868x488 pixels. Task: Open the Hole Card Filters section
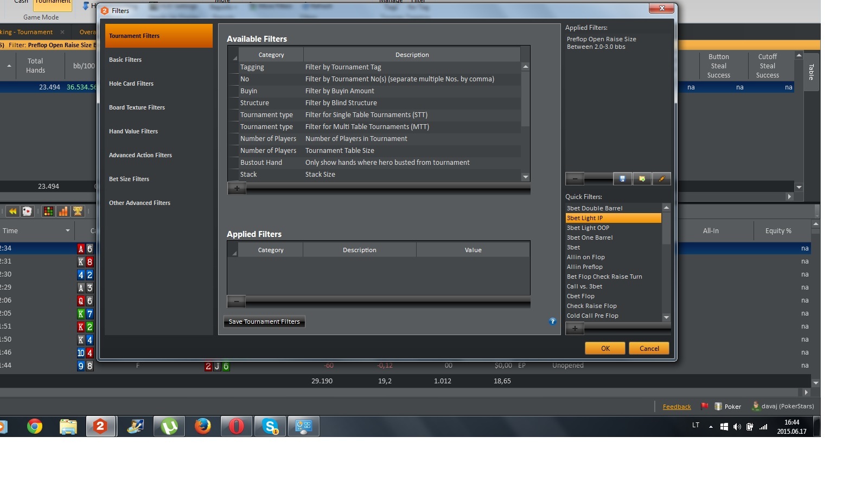131,84
